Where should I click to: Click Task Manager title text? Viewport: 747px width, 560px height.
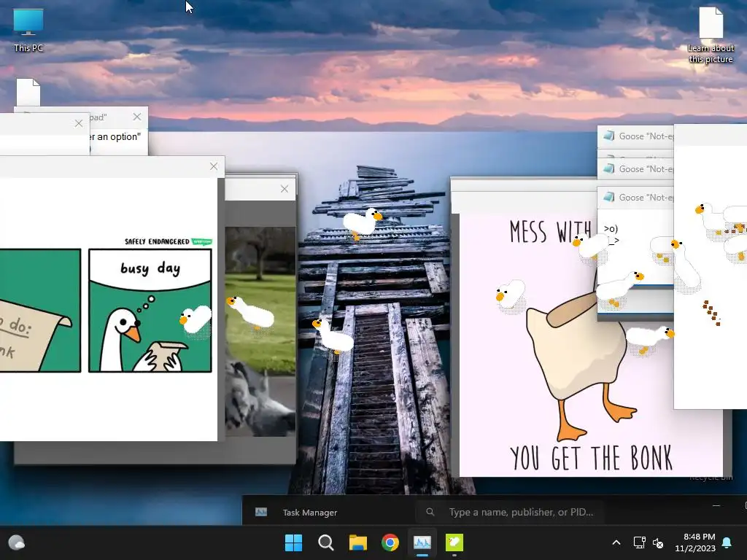(x=309, y=513)
